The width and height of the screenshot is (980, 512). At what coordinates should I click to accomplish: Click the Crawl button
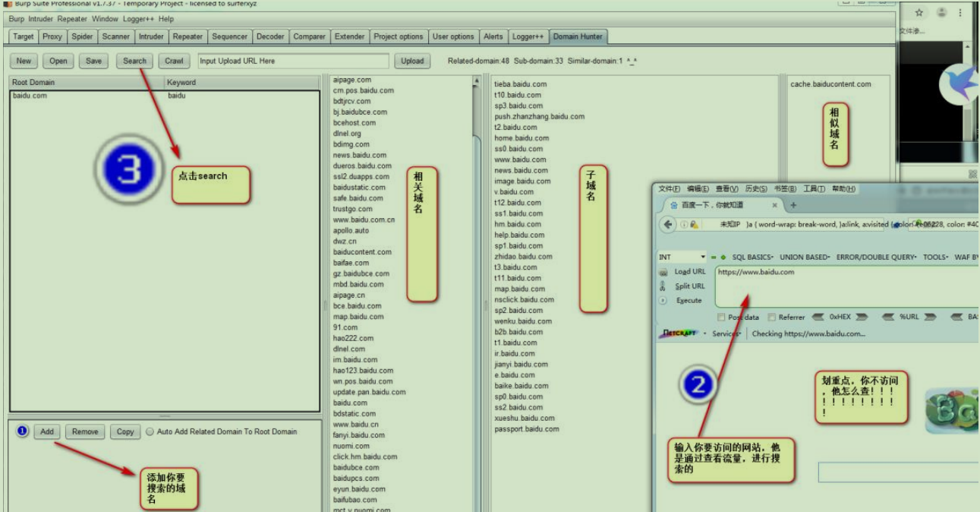pyautogui.click(x=175, y=61)
